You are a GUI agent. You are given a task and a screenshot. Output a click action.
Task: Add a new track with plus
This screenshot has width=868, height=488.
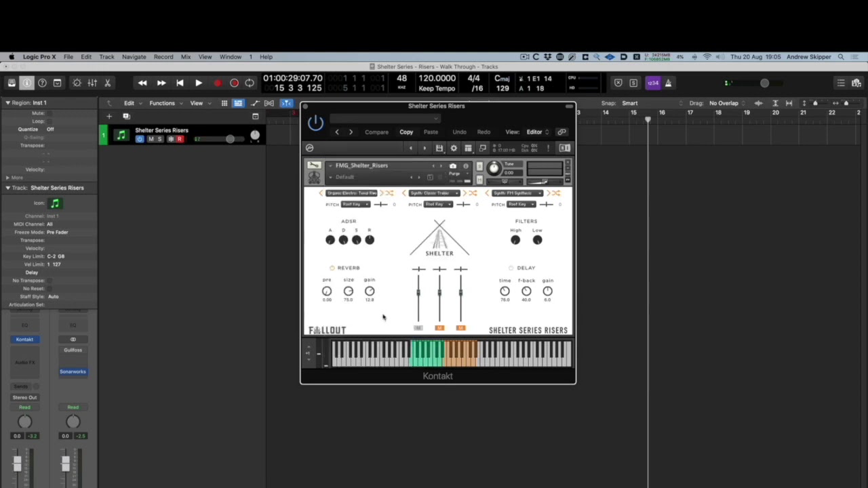click(x=109, y=116)
